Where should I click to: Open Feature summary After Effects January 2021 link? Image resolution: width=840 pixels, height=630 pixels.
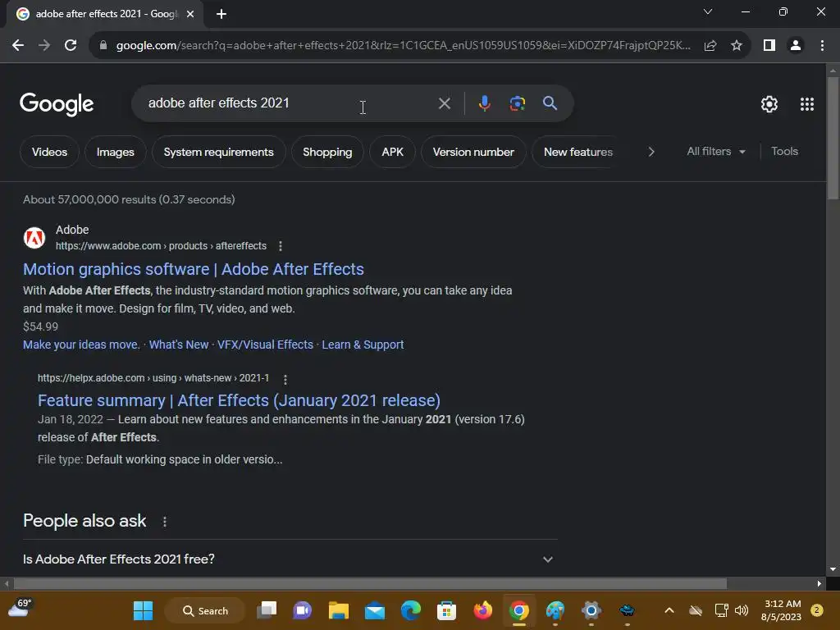click(239, 400)
